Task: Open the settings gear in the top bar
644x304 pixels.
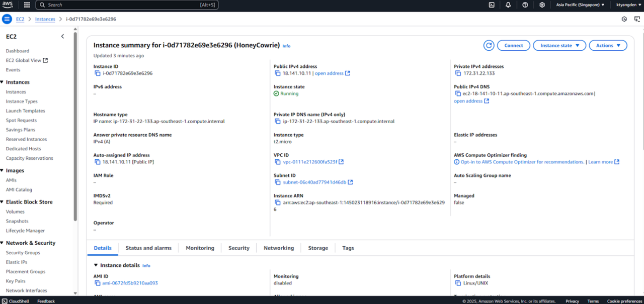Action: coord(542,5)
